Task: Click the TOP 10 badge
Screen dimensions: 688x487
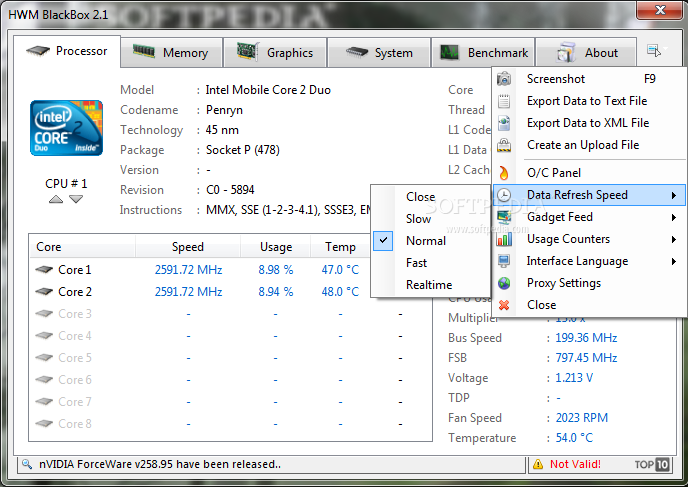Action: click(652, 464)
